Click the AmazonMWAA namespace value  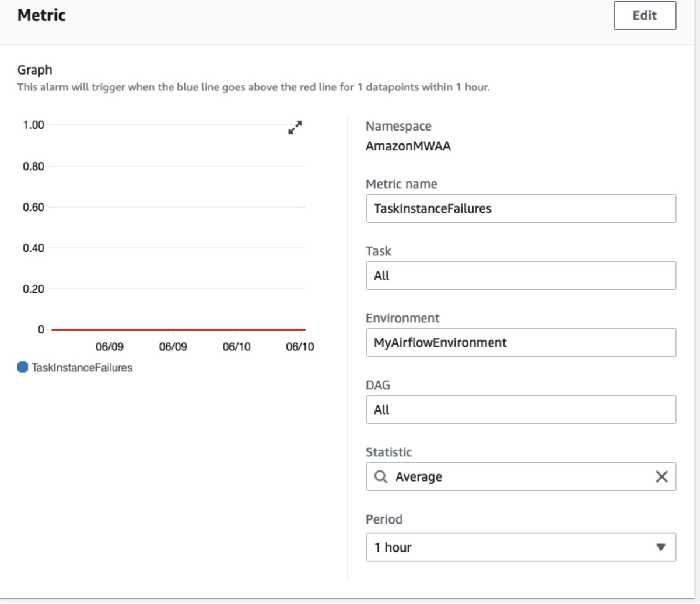[408, 146]
